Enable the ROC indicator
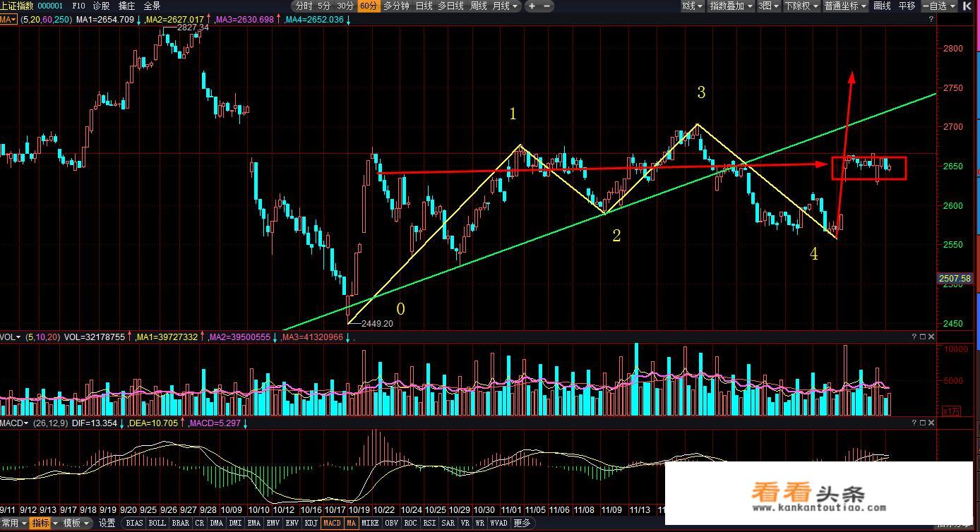The width and height of the screenshot is (980, 532). tap(410, 524)
